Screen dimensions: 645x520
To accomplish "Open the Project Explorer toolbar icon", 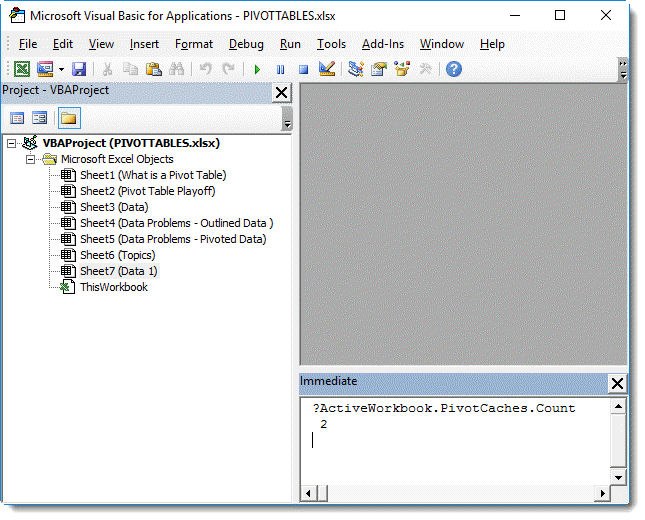I will coord(355,69).
